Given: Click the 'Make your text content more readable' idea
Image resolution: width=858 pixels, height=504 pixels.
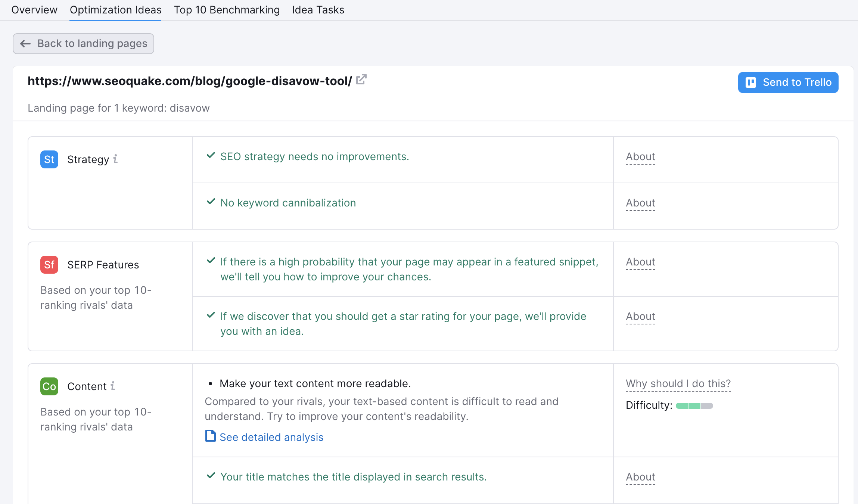Looking at the screenshot, I should tap(315, 384).
